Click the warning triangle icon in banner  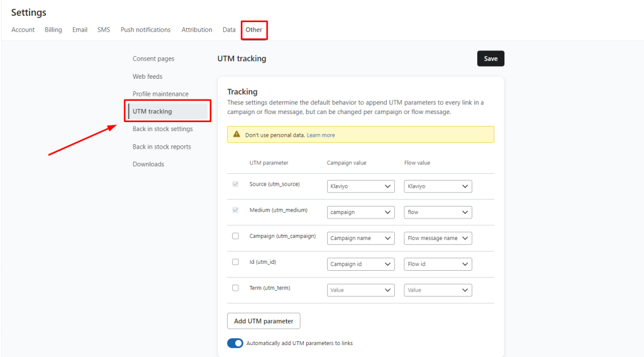[x=236, y=135]
